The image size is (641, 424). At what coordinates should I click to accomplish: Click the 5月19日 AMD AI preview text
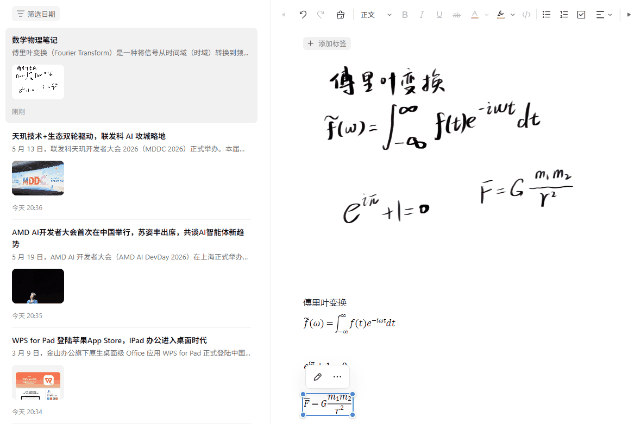[130, 257]
